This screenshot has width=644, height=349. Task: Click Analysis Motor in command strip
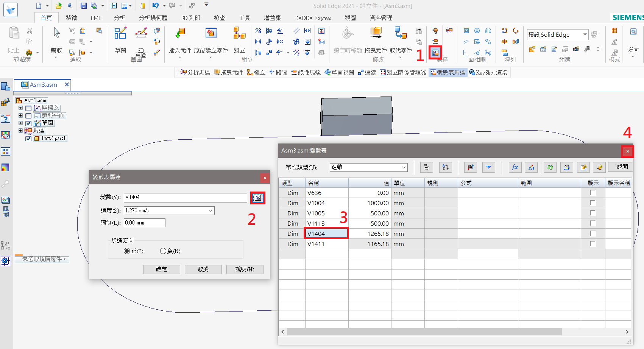[x=195, y=72]
